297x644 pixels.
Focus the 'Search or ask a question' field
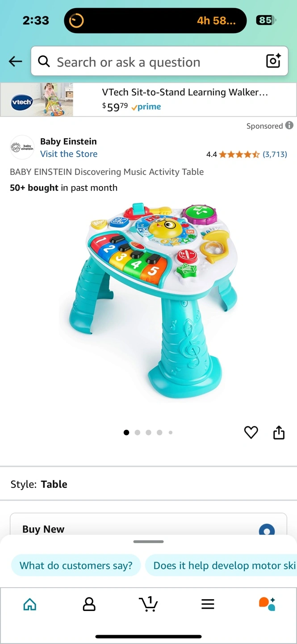click(152, 61)
